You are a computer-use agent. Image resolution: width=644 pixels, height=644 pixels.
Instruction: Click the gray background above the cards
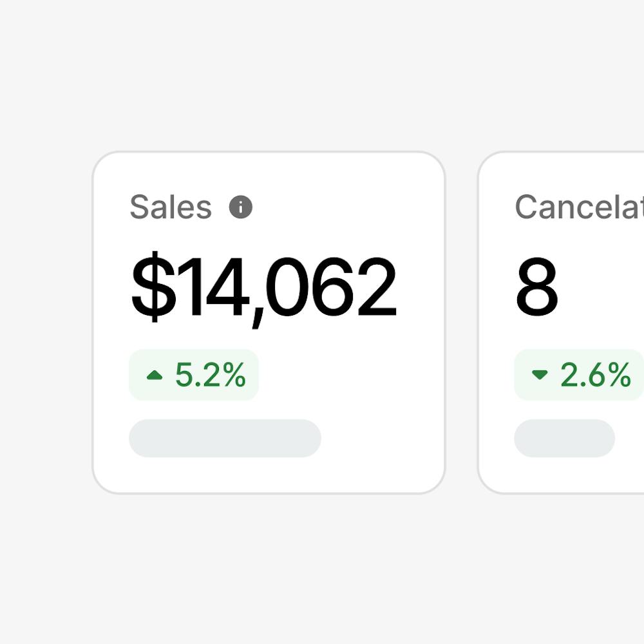(322, 74)
